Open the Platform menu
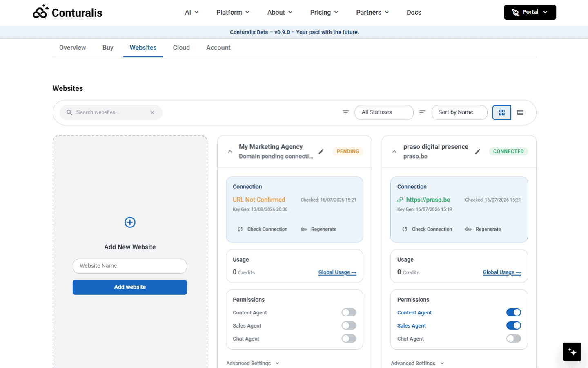 click(x=233, y=12)
